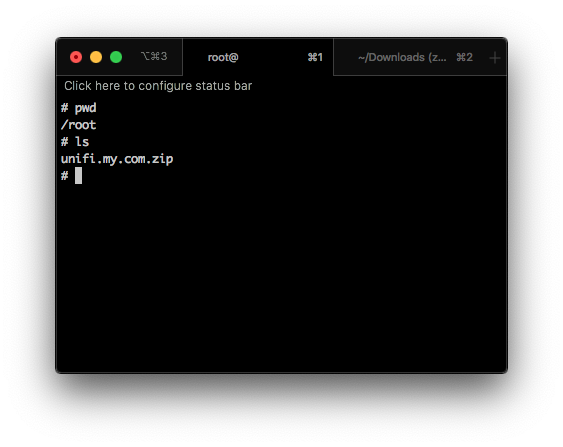This screenshot has height=447, width=563.
Task: Click the /root output line
Action: pyautogui.click(x=79, y=125)
